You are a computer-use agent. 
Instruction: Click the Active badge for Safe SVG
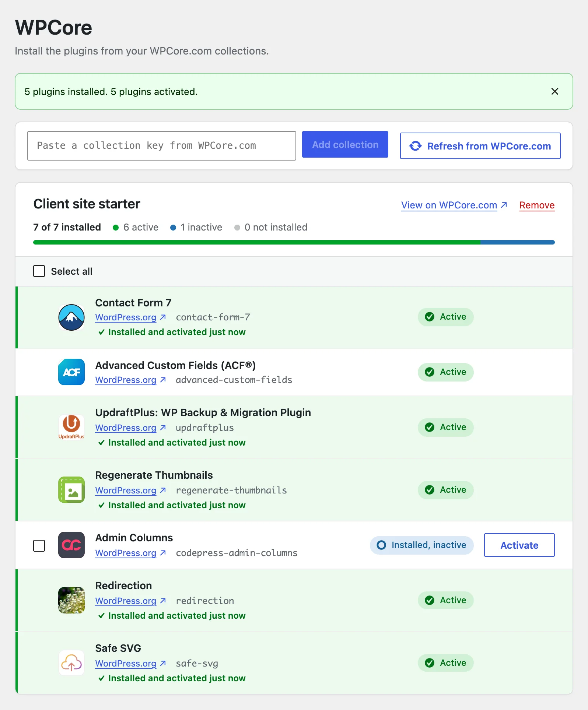(x=446, y=663)
